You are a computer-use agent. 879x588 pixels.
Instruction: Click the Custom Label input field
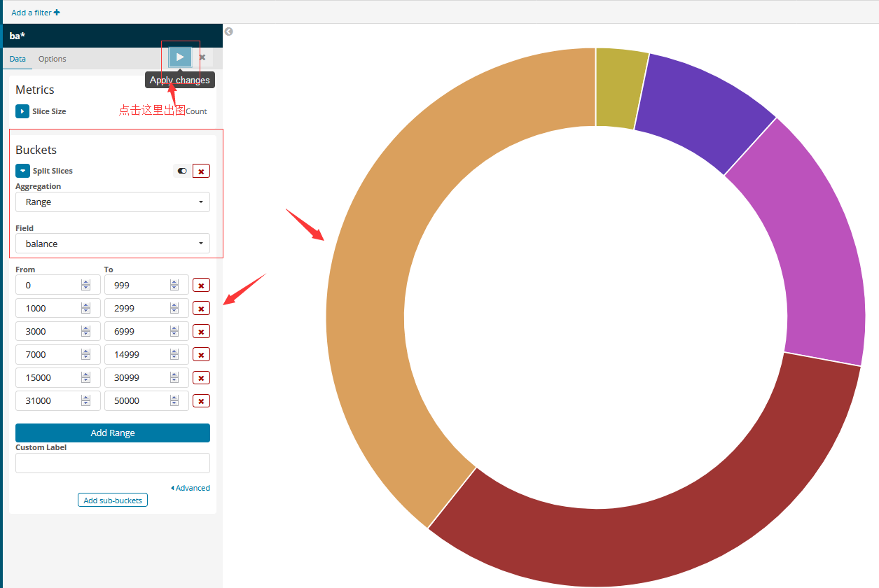pyautogui.click(x=113, y=463)
